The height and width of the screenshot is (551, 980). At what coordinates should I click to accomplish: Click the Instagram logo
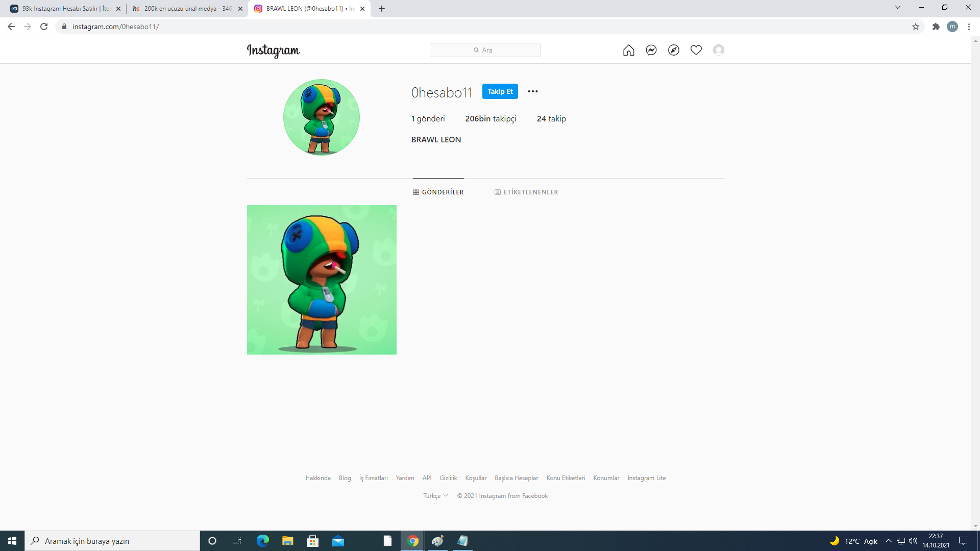tap(273, 51)
